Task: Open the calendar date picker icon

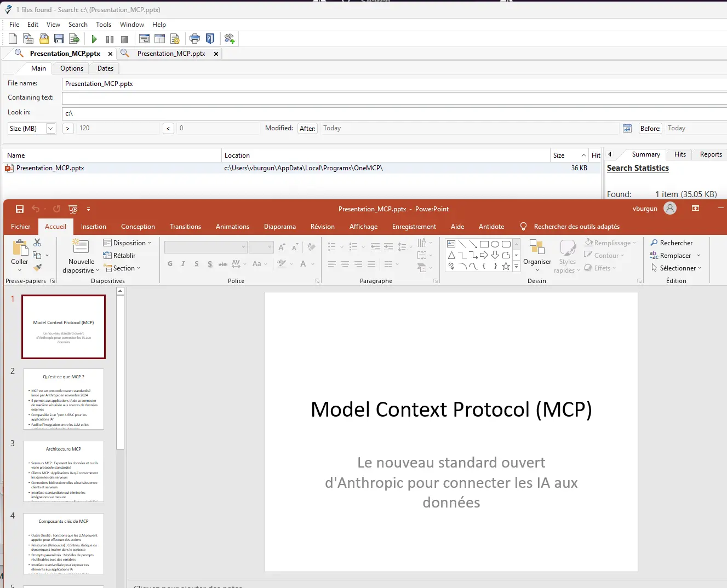Action: tap(627, 128)
